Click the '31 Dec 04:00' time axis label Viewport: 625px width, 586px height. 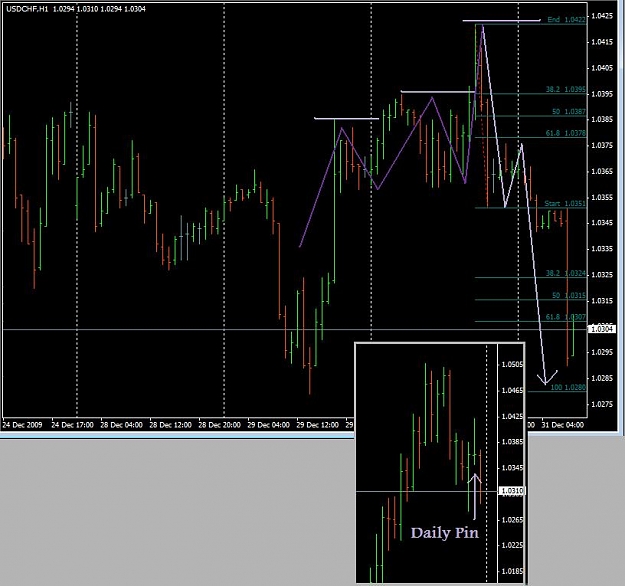[562, 425]
